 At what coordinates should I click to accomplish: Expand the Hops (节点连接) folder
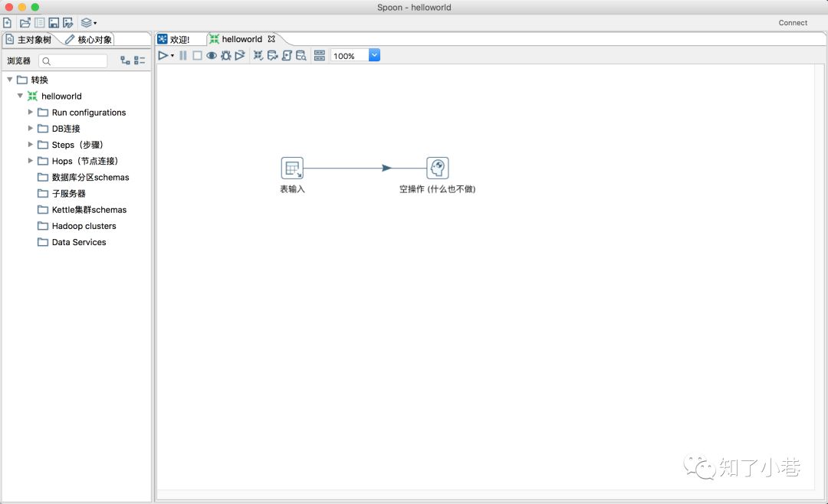tap(30, 161)
